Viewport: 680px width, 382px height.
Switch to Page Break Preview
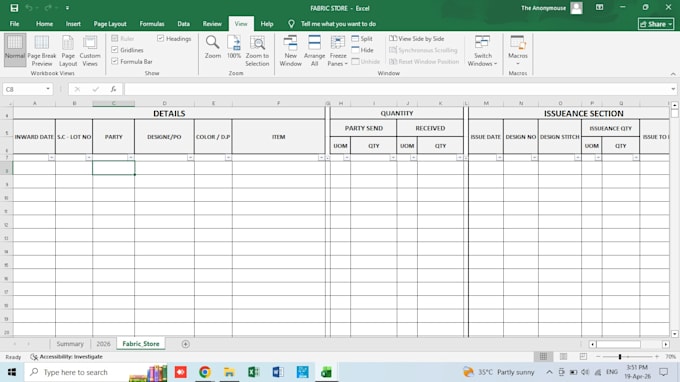tap(42, 50)
